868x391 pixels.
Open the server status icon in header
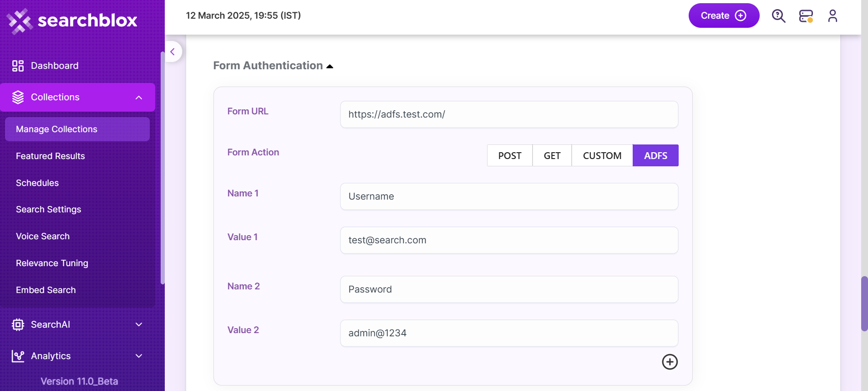806,16
